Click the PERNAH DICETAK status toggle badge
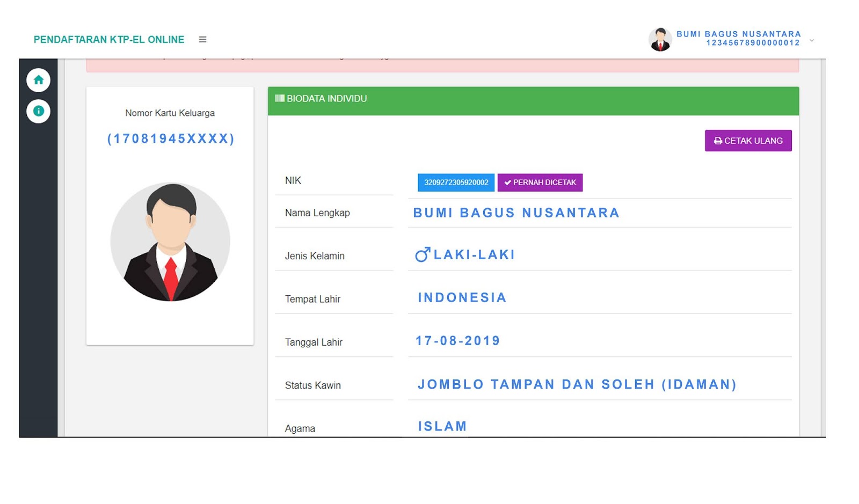The height and width of the screenshot is (504, 859). point(541,182)
